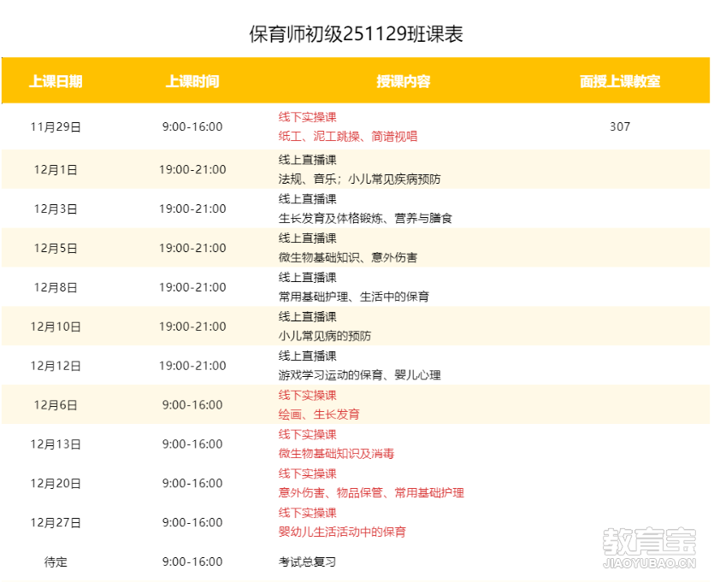Select 微生物基础知识、意外伤害 content line

coord(347,258)
